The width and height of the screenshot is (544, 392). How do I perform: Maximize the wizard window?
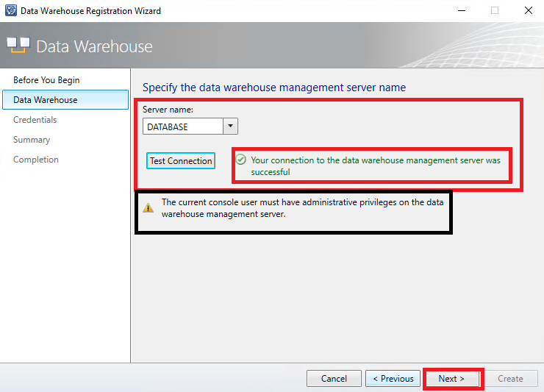click(495, 11)
